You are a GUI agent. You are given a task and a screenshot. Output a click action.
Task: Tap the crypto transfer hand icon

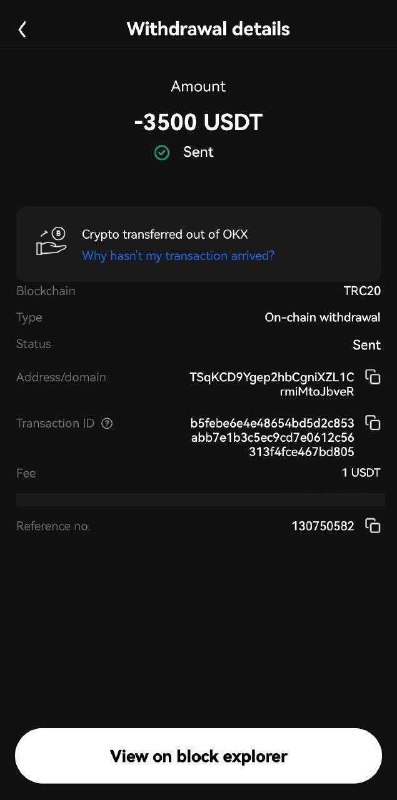[51, 242]
